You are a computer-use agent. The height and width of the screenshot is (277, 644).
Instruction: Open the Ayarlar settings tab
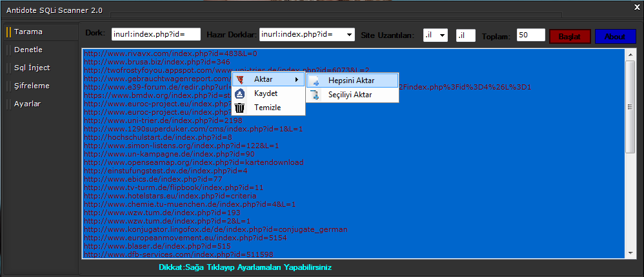click(x=40, y=104)
